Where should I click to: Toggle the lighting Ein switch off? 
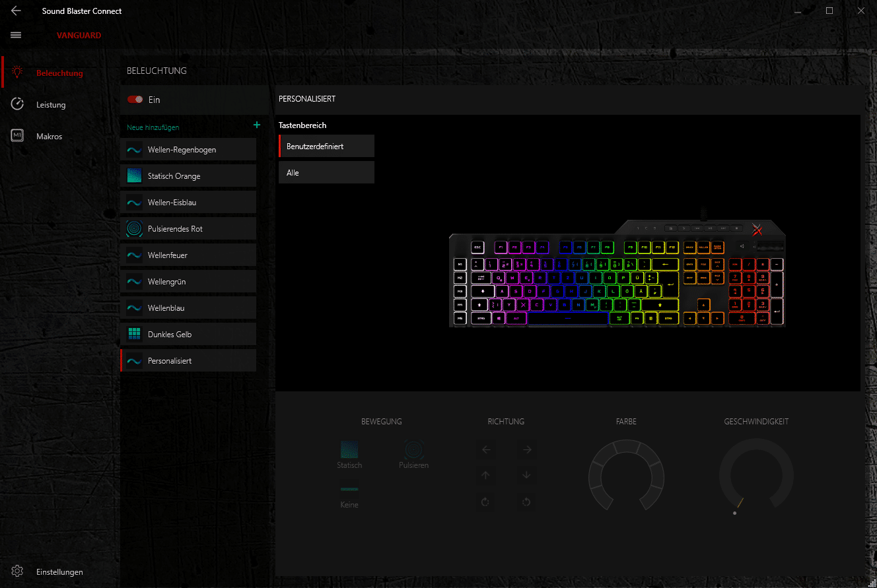[135, 100]
